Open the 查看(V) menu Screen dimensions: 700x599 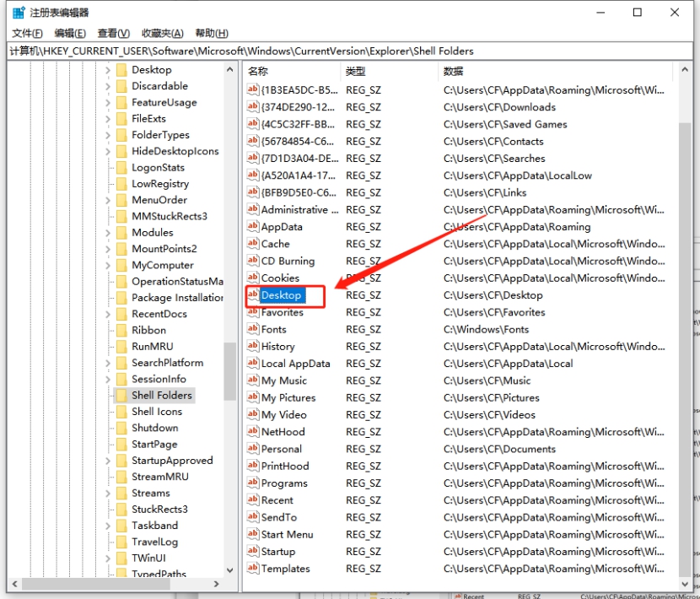click(x=114, y=33)
